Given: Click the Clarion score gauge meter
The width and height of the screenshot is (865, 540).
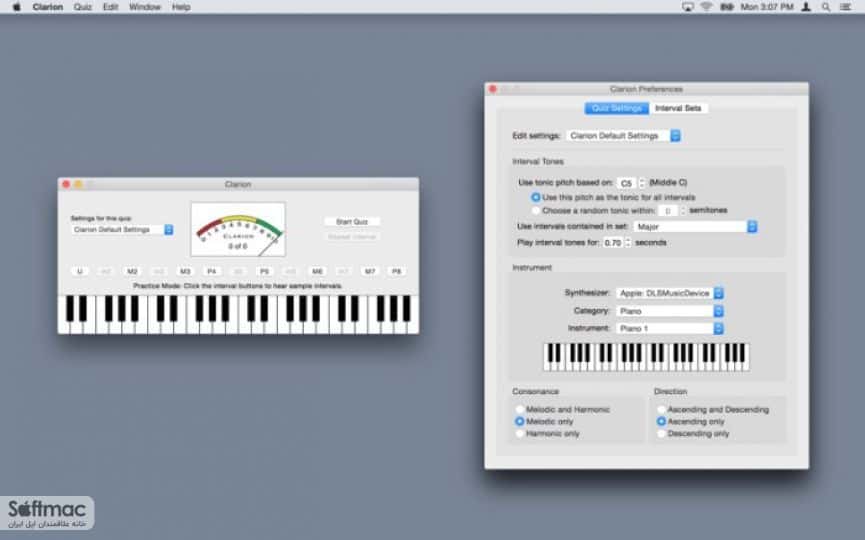Looking at the screenshot, I should pyautogui.click(x=238, y=229).
